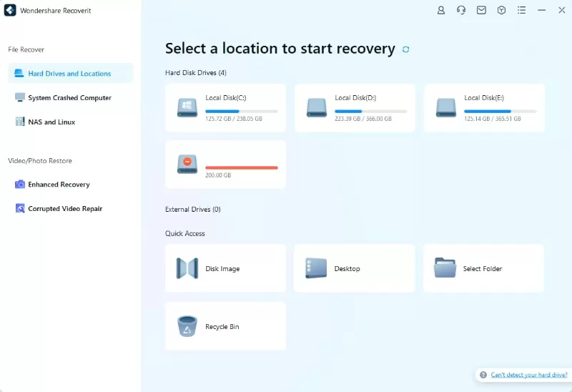Open the list menu icon in title bar
The height and width of the screenshot is (392, 572).
click(x=522, y=10)
